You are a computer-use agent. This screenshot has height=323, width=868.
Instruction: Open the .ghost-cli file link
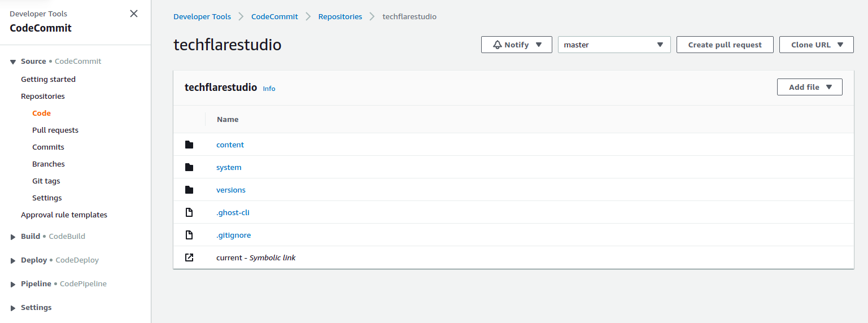point(233,212)
